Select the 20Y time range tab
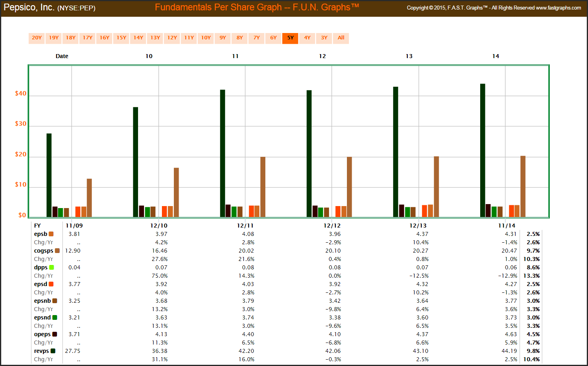Viewport: 588px width, 366px height. pyautogui.click(x=37, y=38)
